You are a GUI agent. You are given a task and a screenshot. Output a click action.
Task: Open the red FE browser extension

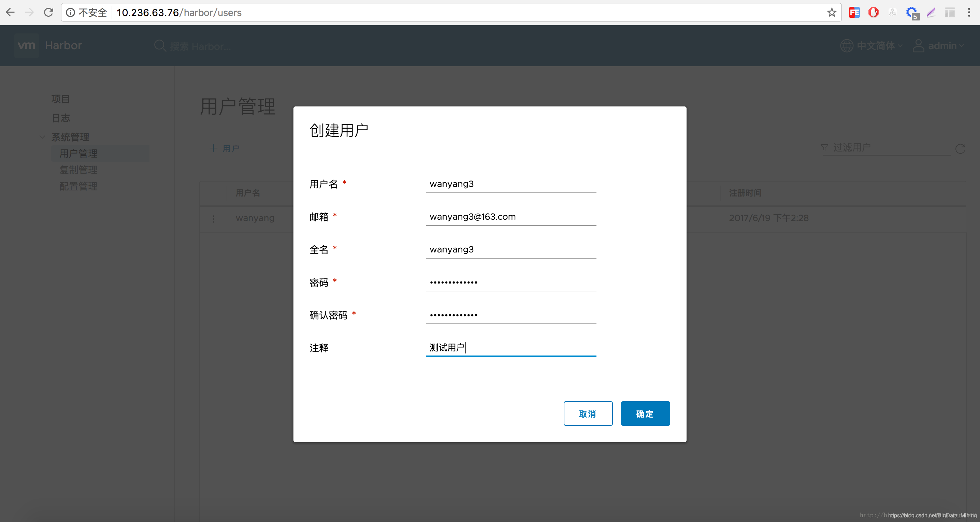tap(854, 13)
